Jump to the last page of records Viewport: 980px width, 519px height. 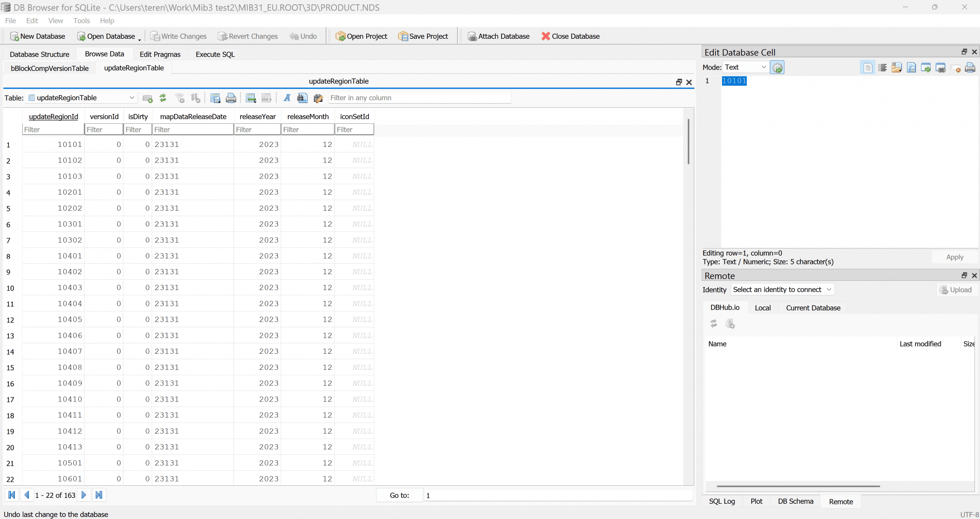(x=99, y=495)
